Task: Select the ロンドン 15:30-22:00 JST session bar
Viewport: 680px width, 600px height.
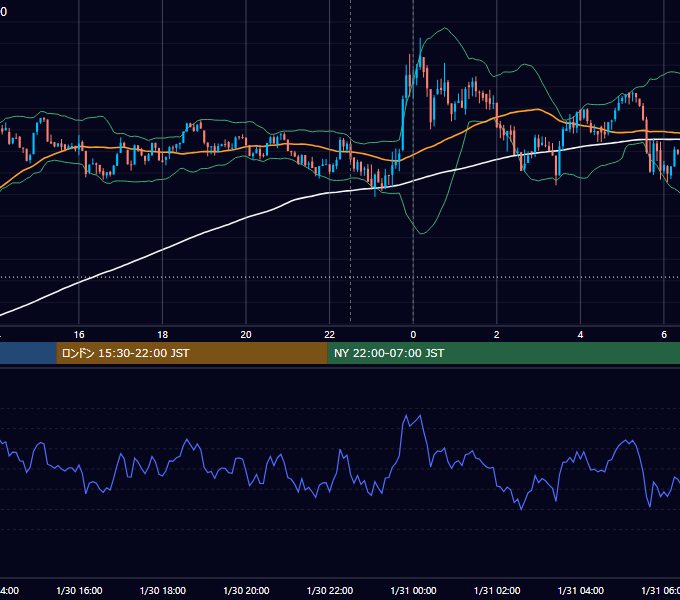Action: [192, 353]
